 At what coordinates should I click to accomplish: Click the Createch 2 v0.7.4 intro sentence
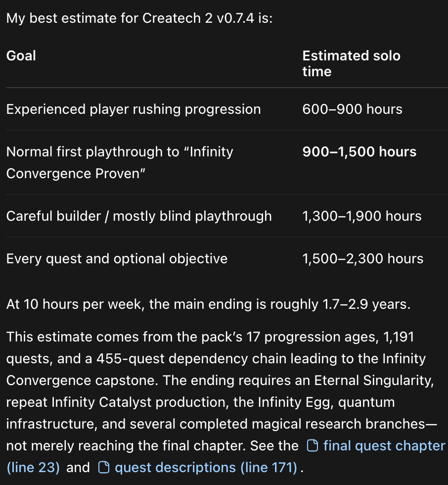tap(139, 18)
